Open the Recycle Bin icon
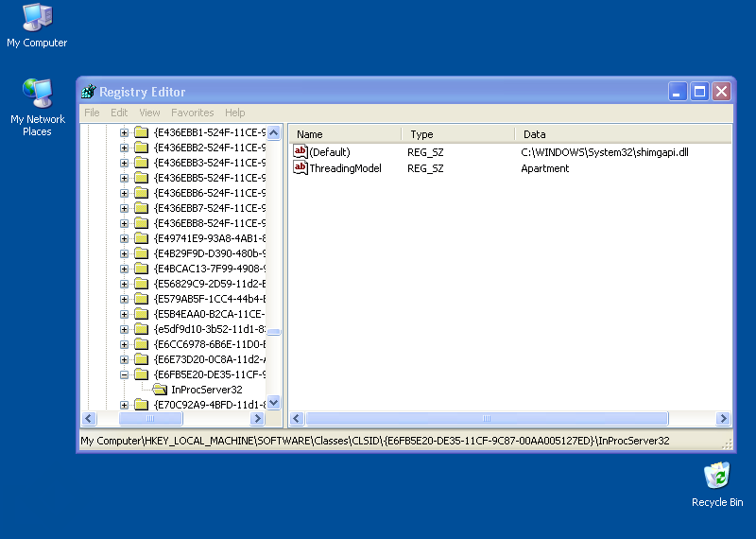The image size is (756, 539). 717,484
